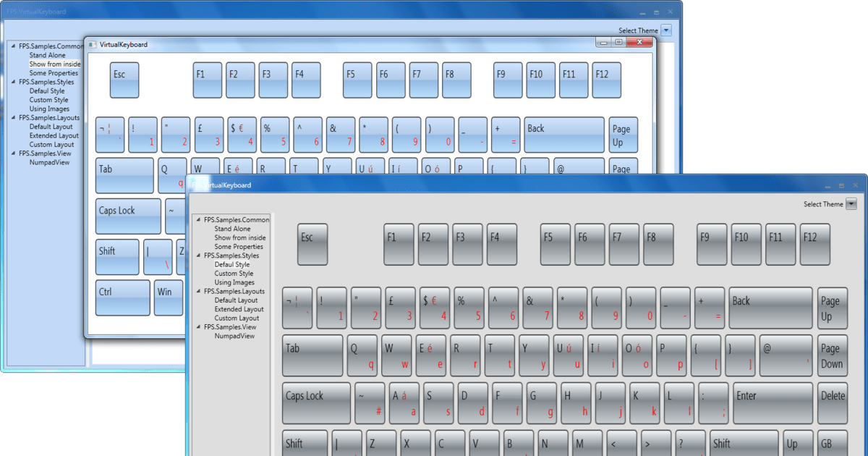This screenshot has height=456, width=868.
Task: Collapse FPS.Samples.Styles node in front window tree
Action: pyautogui.click(x=197, y=256)
